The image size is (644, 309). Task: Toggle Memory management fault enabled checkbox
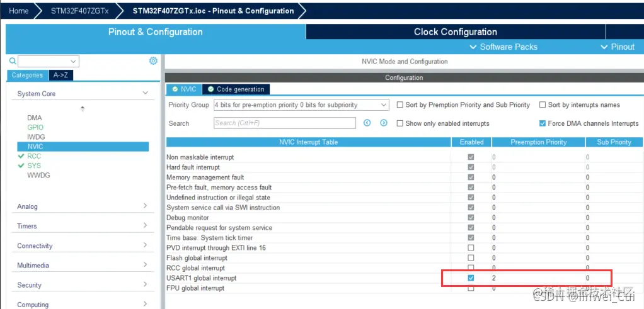(x=471, y=177)
